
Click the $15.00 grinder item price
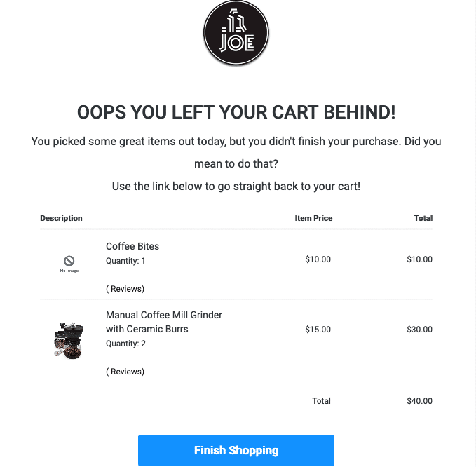318,330
